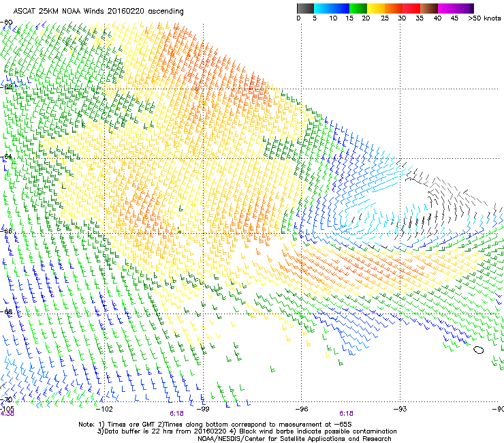Click the "-90" longitude label
Image resolution: width=504 pixels, height=443 pixels.
[x=499, y=409]
